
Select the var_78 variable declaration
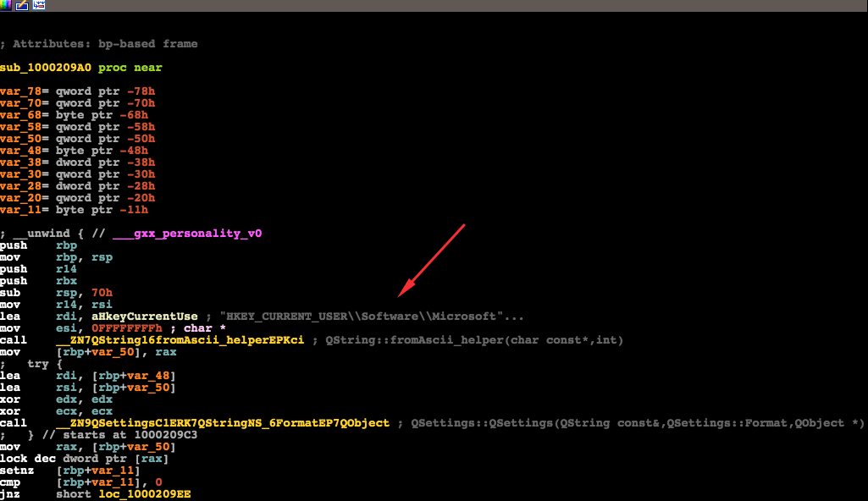[x=78, y=91]
